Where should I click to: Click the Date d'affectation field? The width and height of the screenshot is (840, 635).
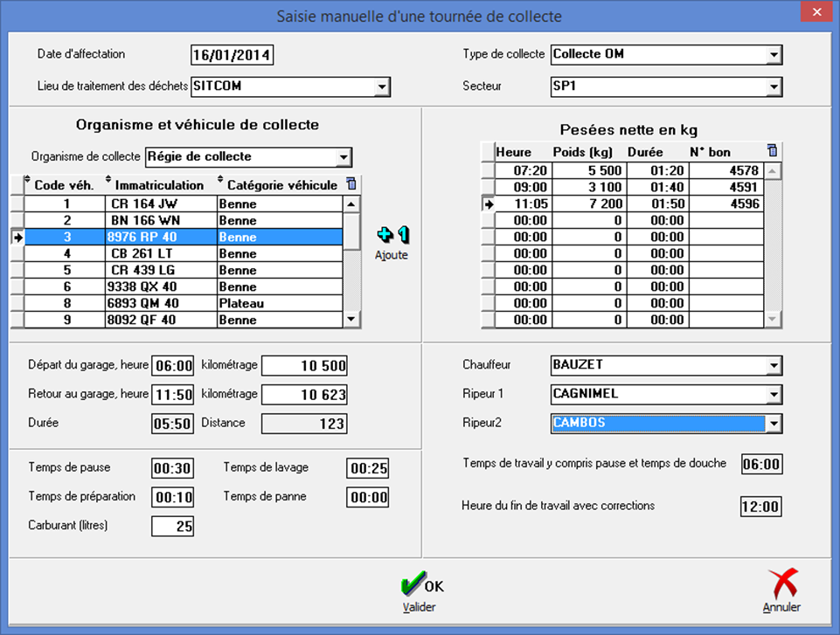coord(232,55)
